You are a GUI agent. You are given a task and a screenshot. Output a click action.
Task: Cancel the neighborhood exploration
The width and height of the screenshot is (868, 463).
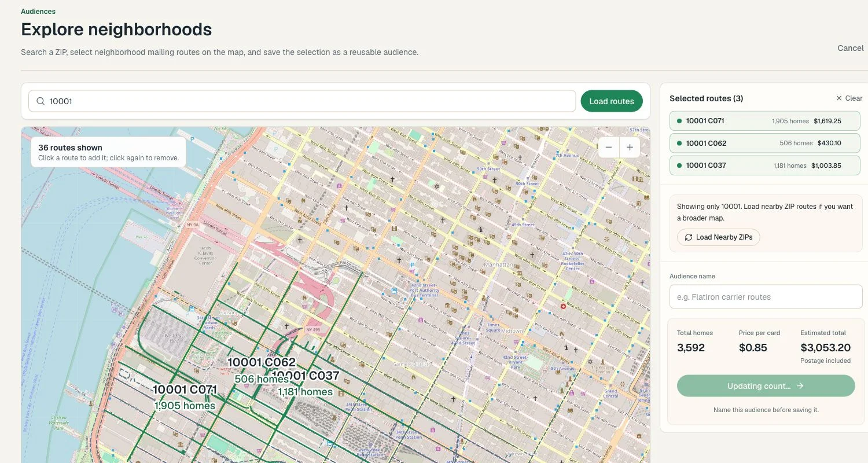[850, 48]
